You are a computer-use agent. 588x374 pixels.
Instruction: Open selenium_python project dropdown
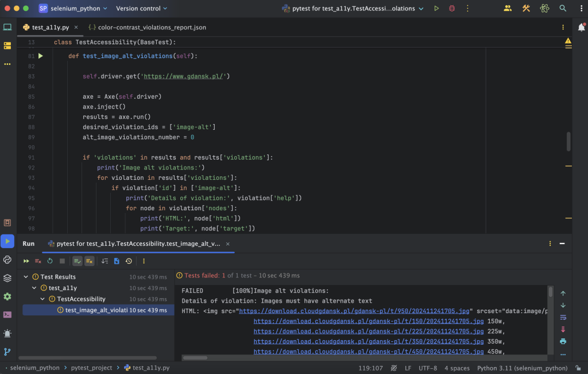[x=73, y=8]
